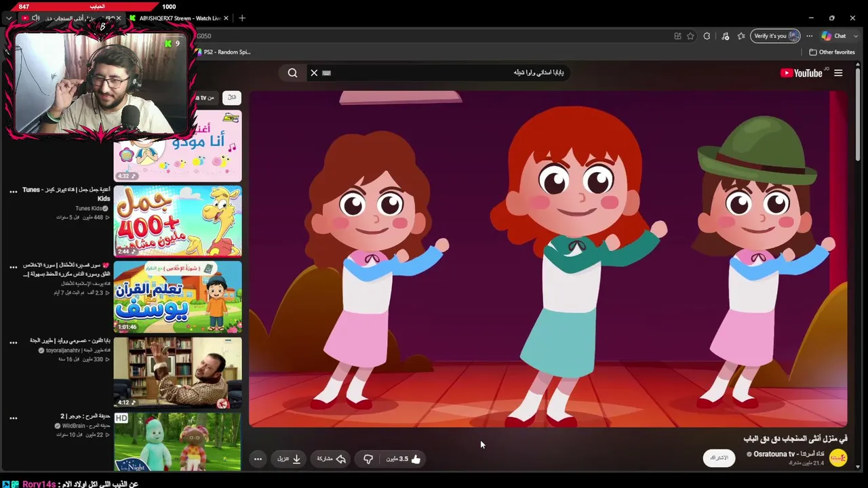Open a new browser tab

[x=242, y=18]
